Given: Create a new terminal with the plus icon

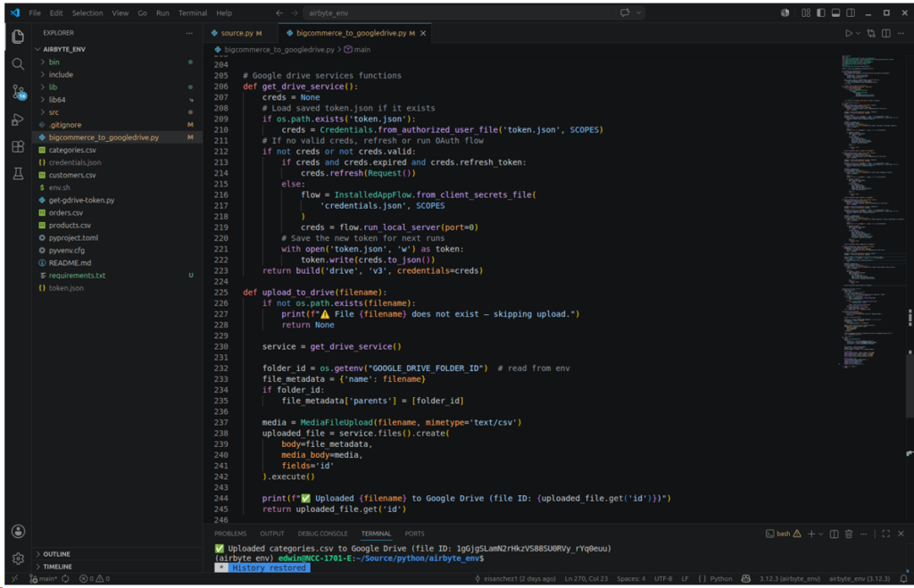Looking at the screenshot, I should click(810, 534).
